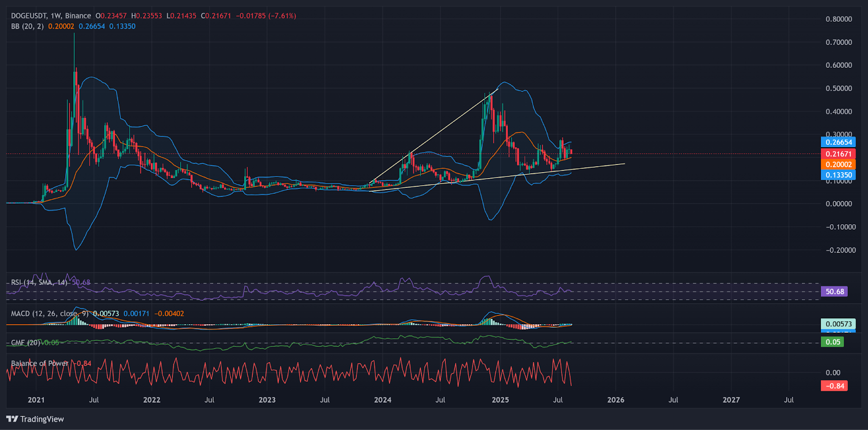Click the 2025 label on time axis

(x=500, y=400)
